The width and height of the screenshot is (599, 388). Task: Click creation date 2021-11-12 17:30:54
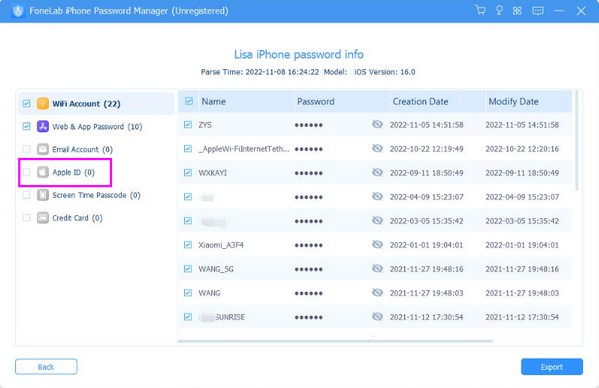pyautogui.click(x=426, y=317)
